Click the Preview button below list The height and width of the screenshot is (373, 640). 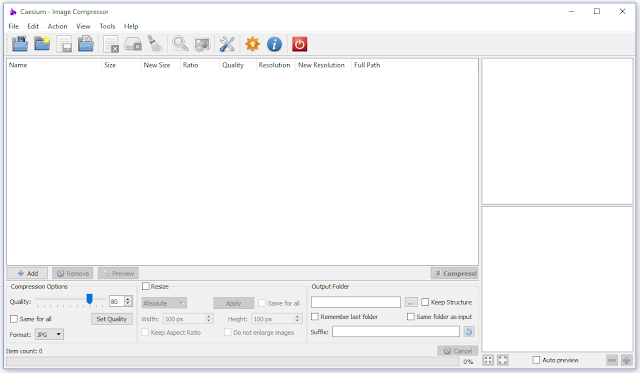[x=118, y=273]
